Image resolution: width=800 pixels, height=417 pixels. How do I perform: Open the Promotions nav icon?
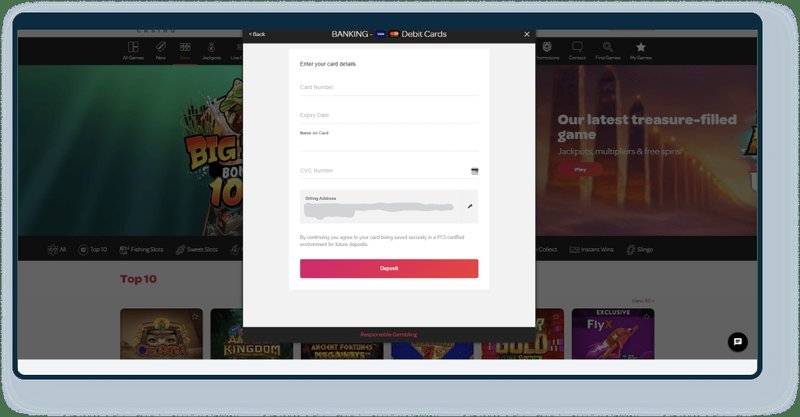tap(547, 51)
